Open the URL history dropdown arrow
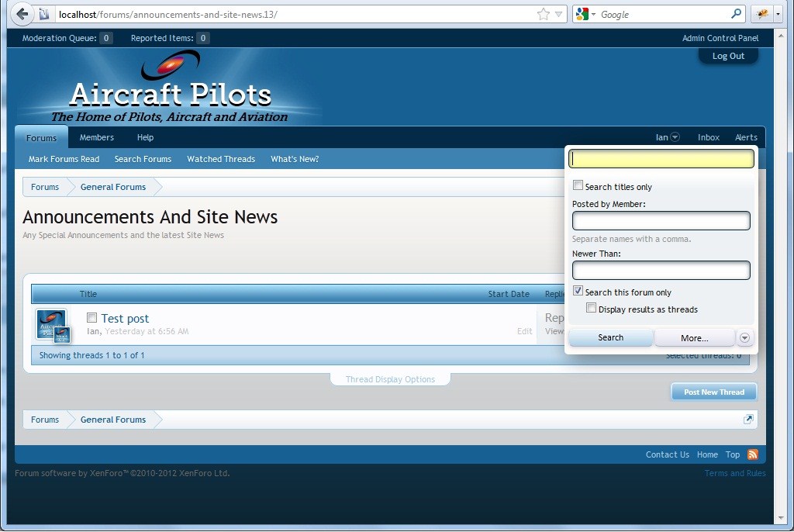 tap(558, 14)
